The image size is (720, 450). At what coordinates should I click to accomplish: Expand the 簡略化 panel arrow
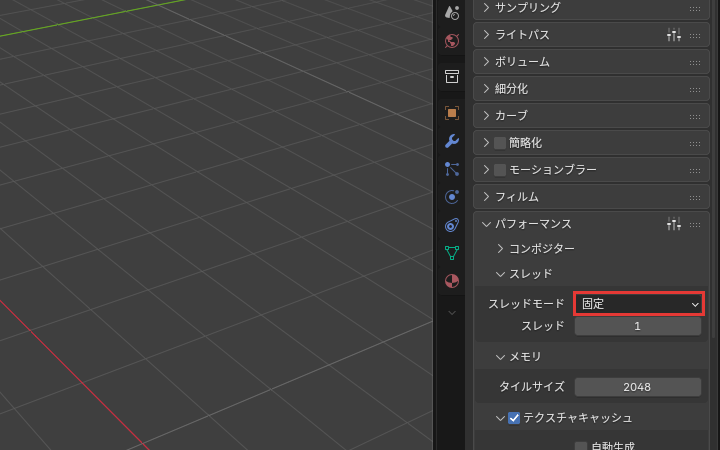point(486,142)
